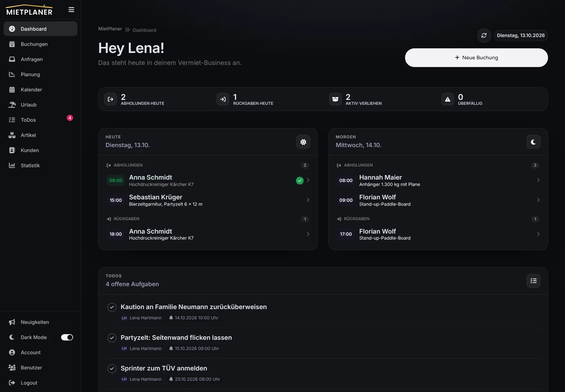Click the 4 offene Aufgaben heading

coord(132,284)
